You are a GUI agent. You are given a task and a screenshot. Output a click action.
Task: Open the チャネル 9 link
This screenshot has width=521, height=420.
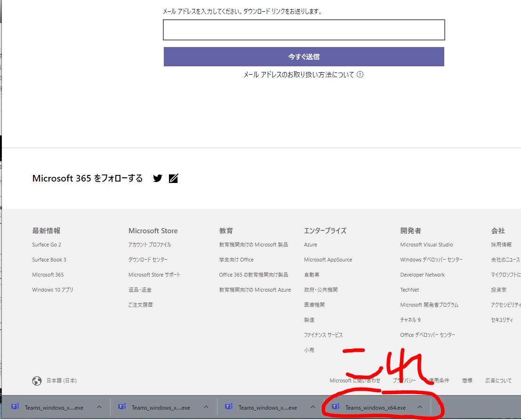410,320
